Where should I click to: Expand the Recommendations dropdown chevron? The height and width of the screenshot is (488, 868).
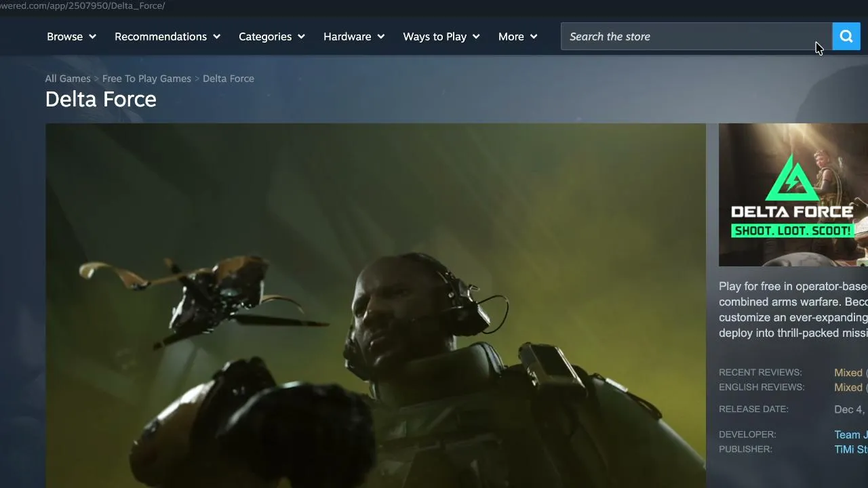coord(216,37)
